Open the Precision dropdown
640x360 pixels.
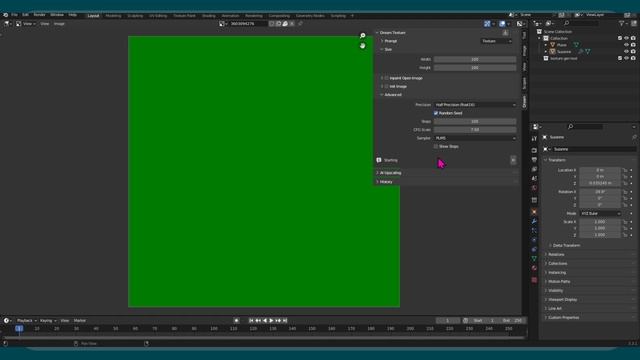tap(475, 105)
